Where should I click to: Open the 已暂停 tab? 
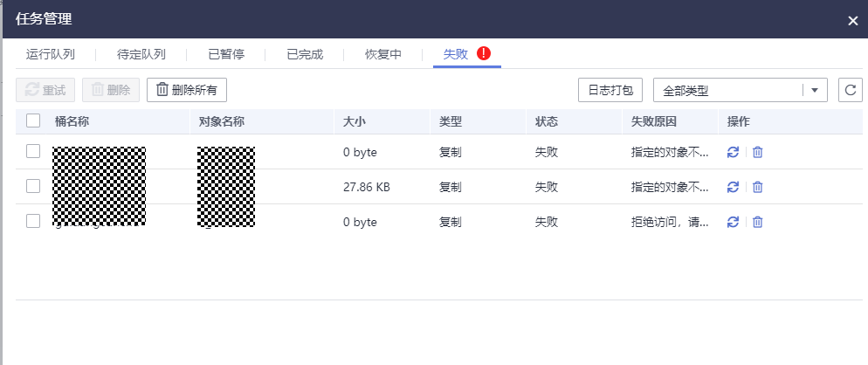click(226, 54)
